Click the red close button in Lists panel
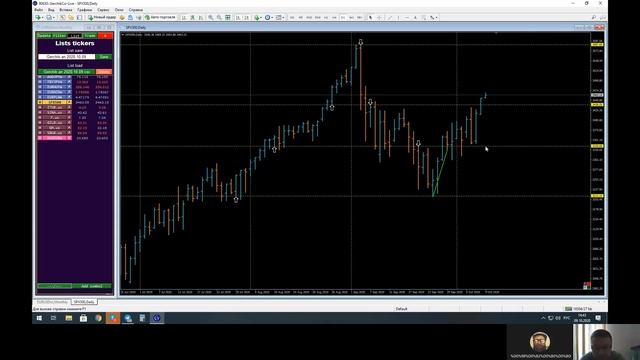640x360 pixels. click(x=105, y=36)
